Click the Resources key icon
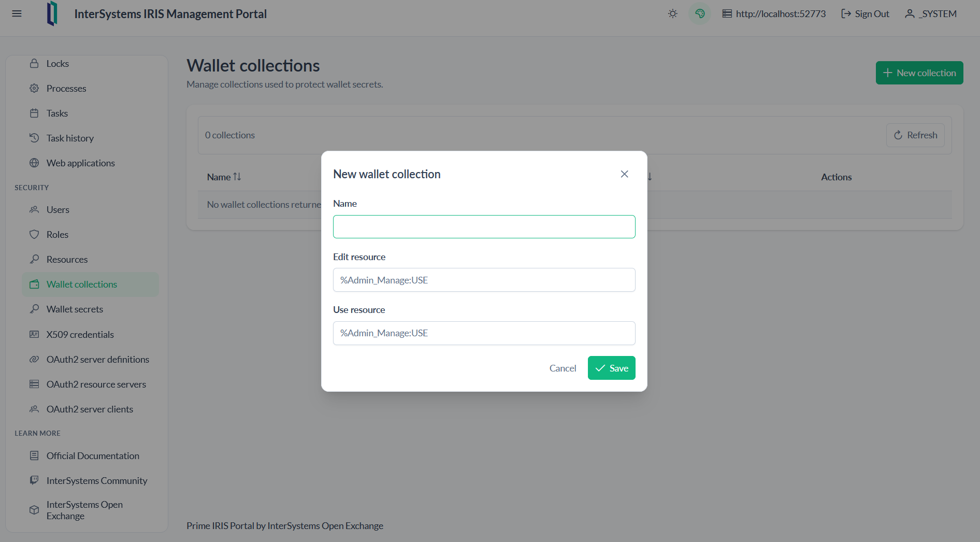980x542 pixels. coord(34,259)
